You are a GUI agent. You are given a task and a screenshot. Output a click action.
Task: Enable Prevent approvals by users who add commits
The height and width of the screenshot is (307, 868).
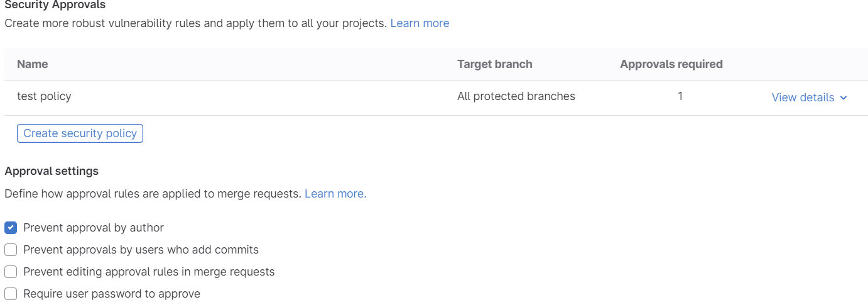[x=11, y=250]
